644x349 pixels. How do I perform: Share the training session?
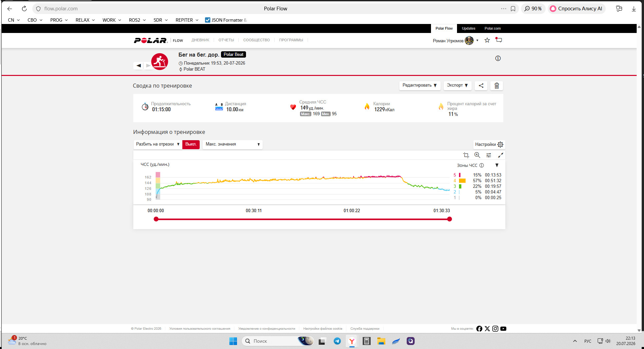point(481,86)
